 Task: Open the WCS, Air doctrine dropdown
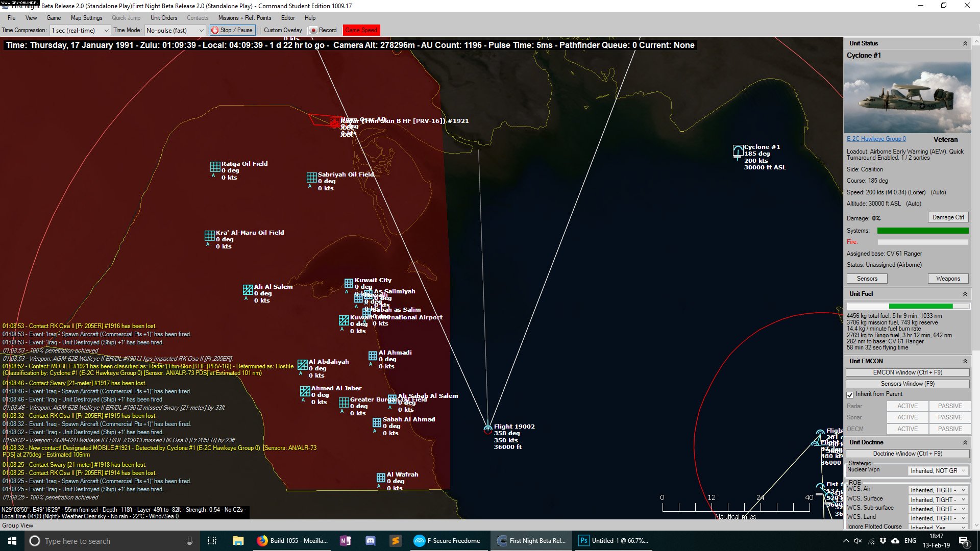938,489
